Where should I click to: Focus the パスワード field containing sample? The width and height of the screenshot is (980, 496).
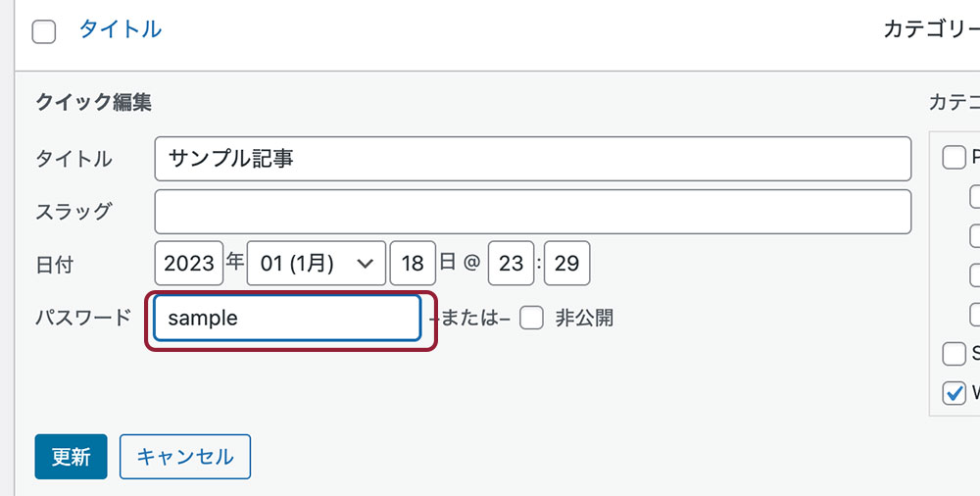(x=287, y=318)
